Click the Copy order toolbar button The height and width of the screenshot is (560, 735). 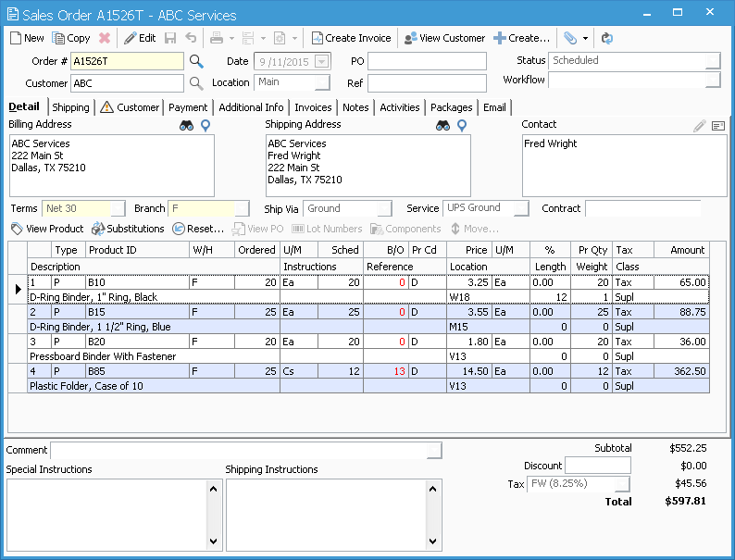click(71, 38)
